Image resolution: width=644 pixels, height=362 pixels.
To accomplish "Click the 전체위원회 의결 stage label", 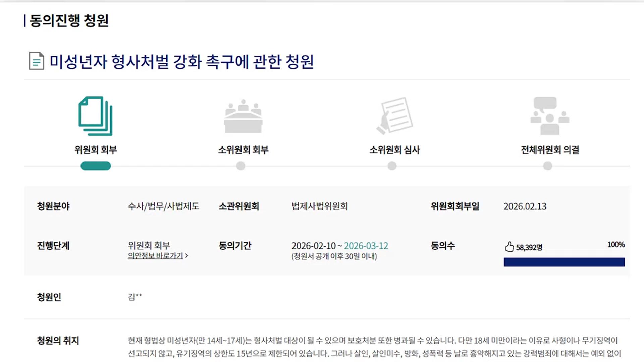I will (x=550, y=149).
